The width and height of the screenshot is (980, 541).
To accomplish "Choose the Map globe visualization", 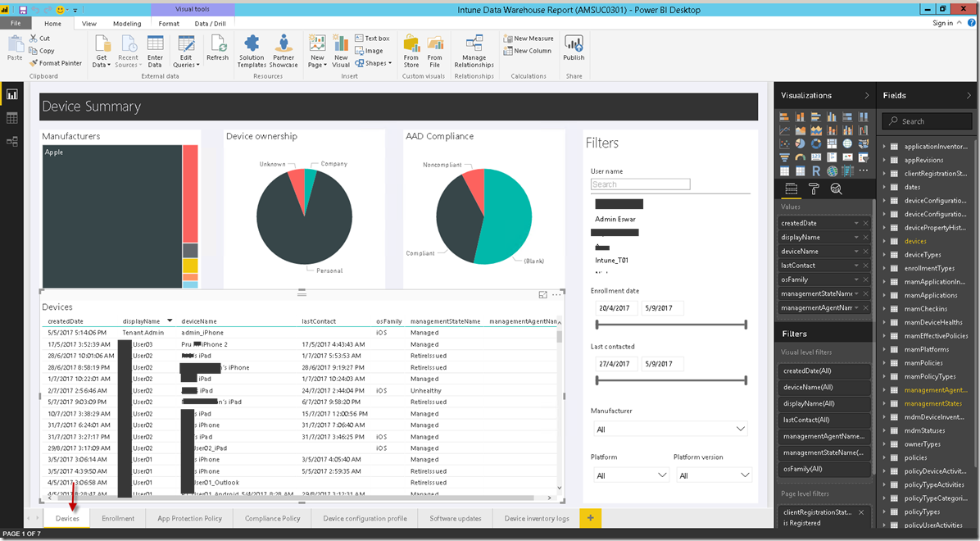I will tap(847, 143).
